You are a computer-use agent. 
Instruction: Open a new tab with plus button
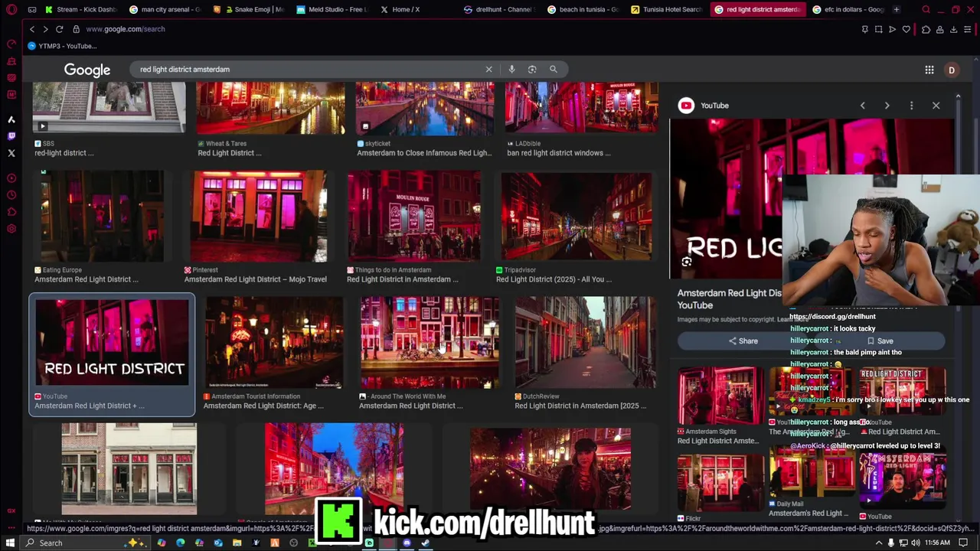point(897,9)
